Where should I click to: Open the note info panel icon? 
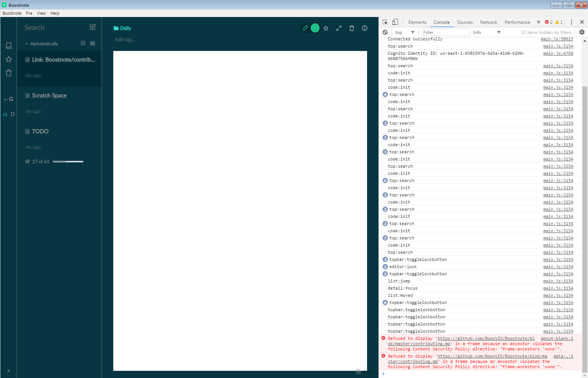point(364,28)
